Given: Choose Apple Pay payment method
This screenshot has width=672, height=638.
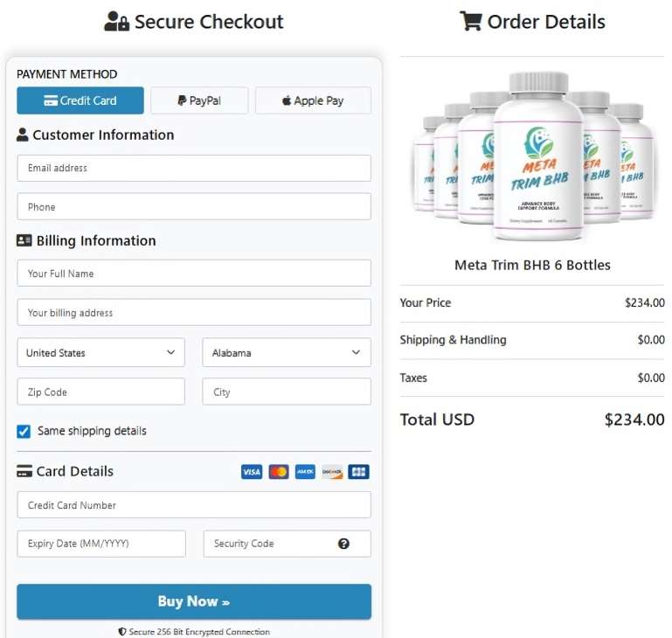Looking at the screenshot, I should pyautogui.click(x=313, y=101).
